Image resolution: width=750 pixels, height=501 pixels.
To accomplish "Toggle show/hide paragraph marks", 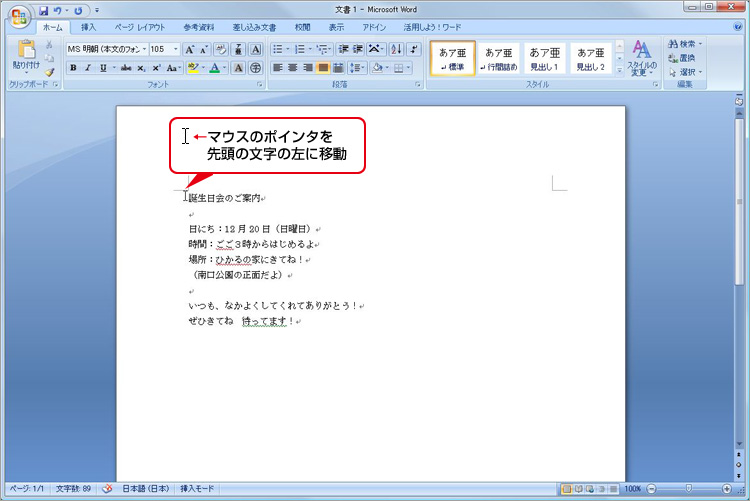I will tap(414, 49).
